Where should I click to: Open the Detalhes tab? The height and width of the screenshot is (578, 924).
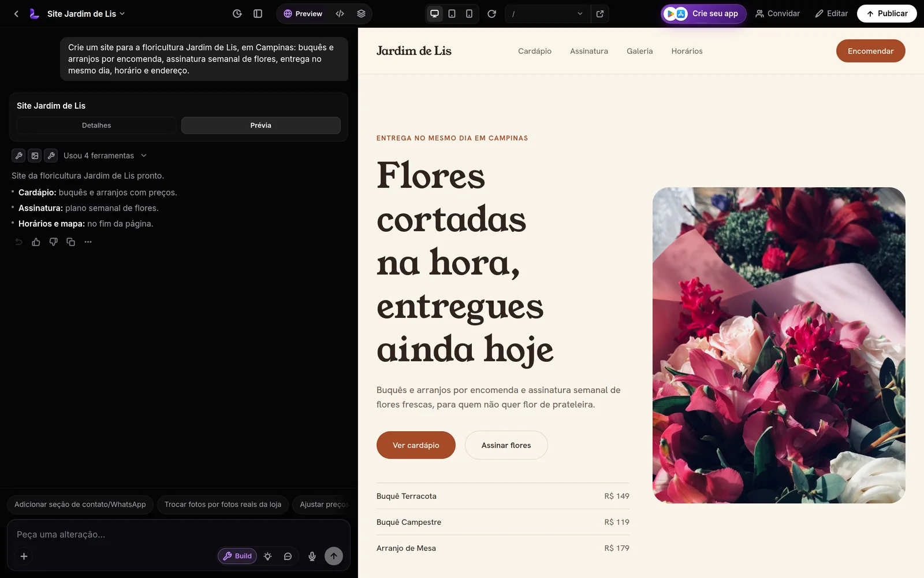click(x=96, y=125)
